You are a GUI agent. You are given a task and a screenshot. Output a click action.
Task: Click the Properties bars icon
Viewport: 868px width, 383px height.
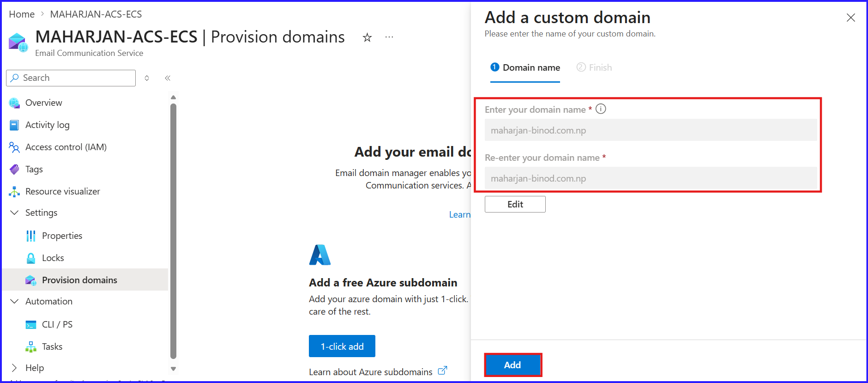point(31,236)
